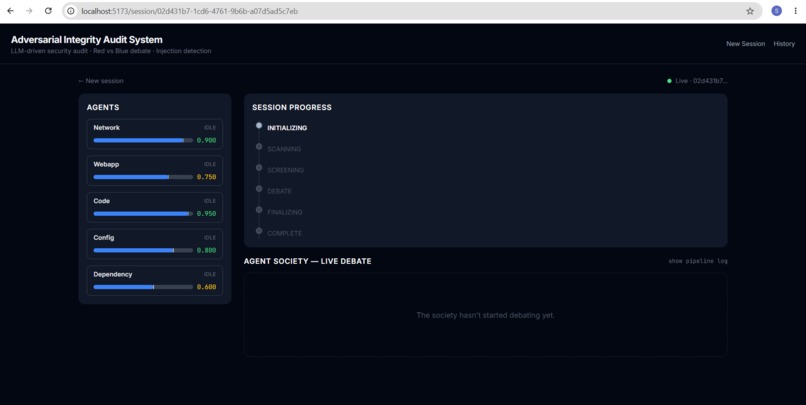Screen dimensions: 806x405
Task: Reload the page with the refresh icon
Action: [x=48, y=11]
